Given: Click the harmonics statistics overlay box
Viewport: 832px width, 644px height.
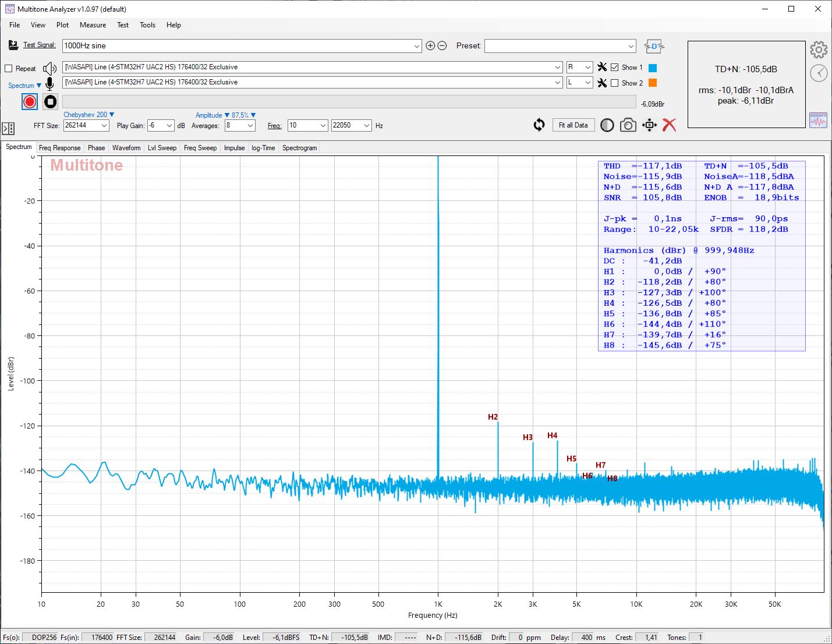Looking at the screenshot, I should [702, 256].
